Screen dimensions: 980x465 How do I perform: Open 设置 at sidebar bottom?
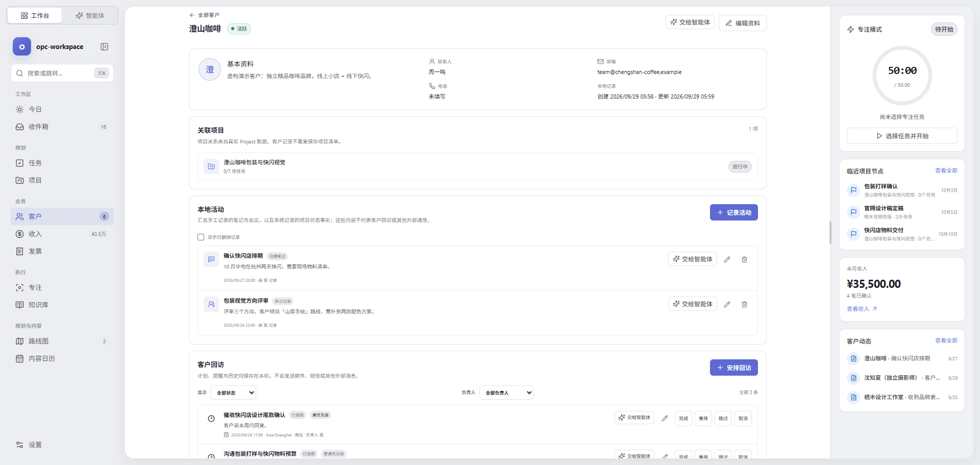point(62,445)
